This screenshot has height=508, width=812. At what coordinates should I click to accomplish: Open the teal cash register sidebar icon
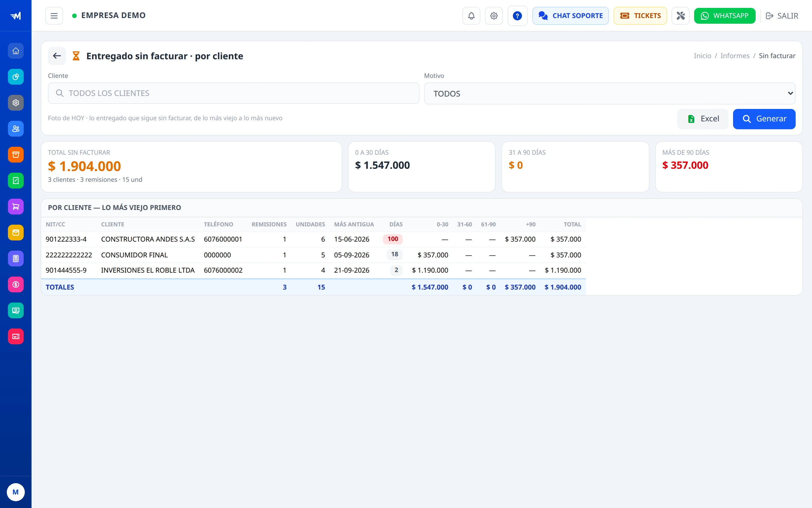pos(16,310)
